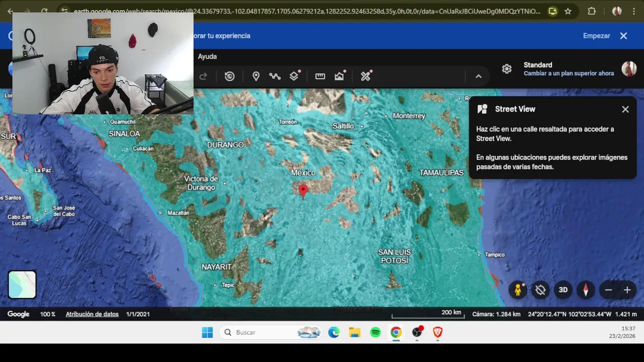Click the Street View panel icon
Screen dimensions: 644x362
pos(482,109)
